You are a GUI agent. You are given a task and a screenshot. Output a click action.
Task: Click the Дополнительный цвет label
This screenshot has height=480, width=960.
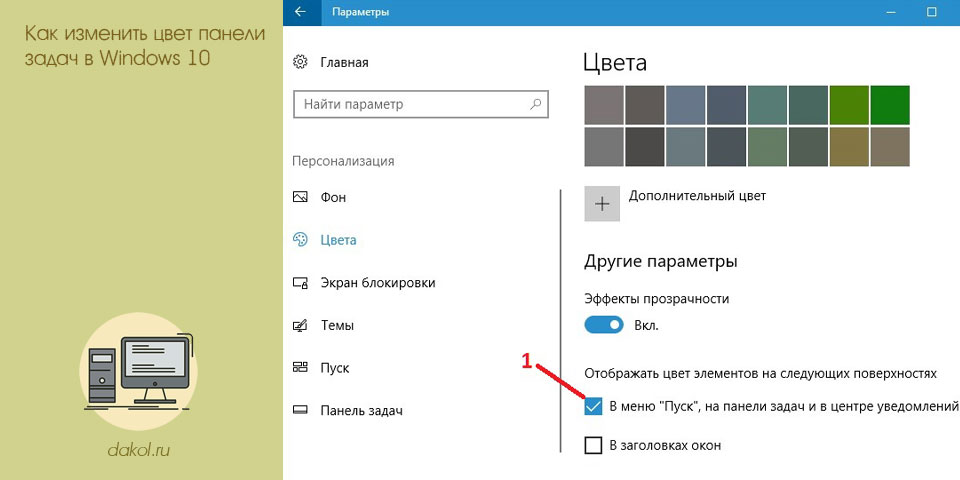point(697,196)
